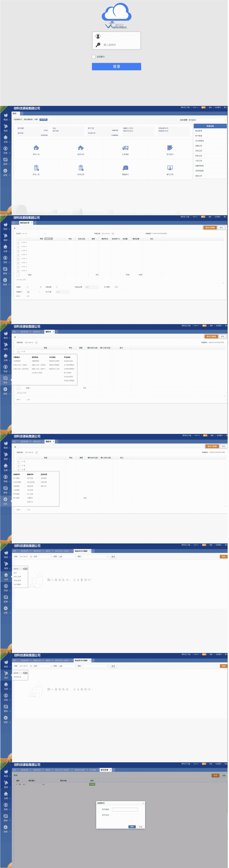Open 商品管理 in the 快速查看 list
229x868 pixels.
click(x=199, y=131)
